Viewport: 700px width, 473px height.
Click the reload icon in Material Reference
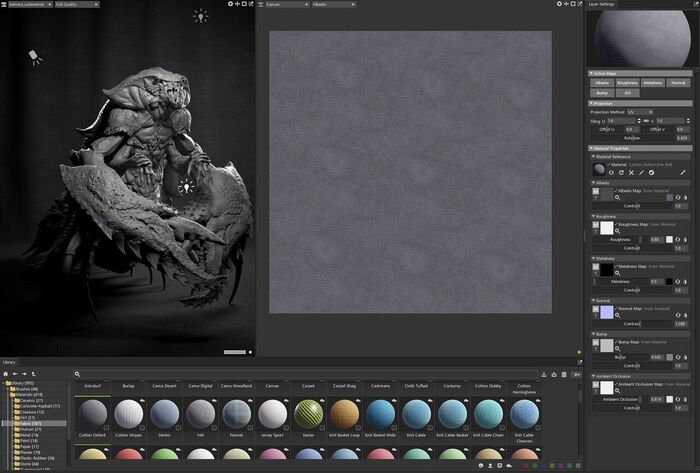tap(622, 172)
